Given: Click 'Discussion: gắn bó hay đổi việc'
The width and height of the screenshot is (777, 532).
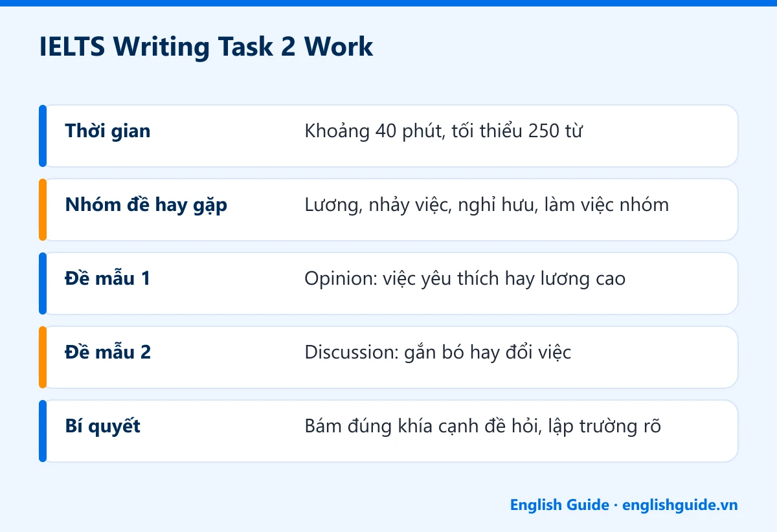Looking at the screenshot, I should [x=438, y=353].
